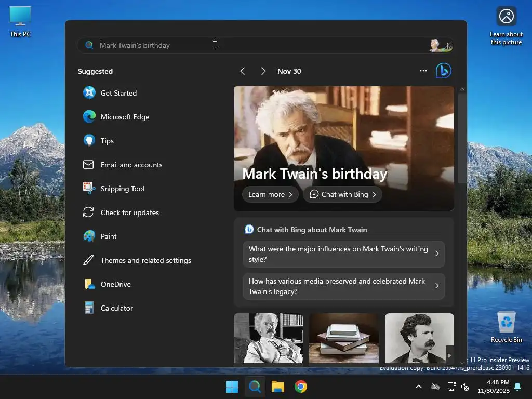Open the stacked books thumbnail
Viewport: 532px width, 399px height.
coord(344,338)
